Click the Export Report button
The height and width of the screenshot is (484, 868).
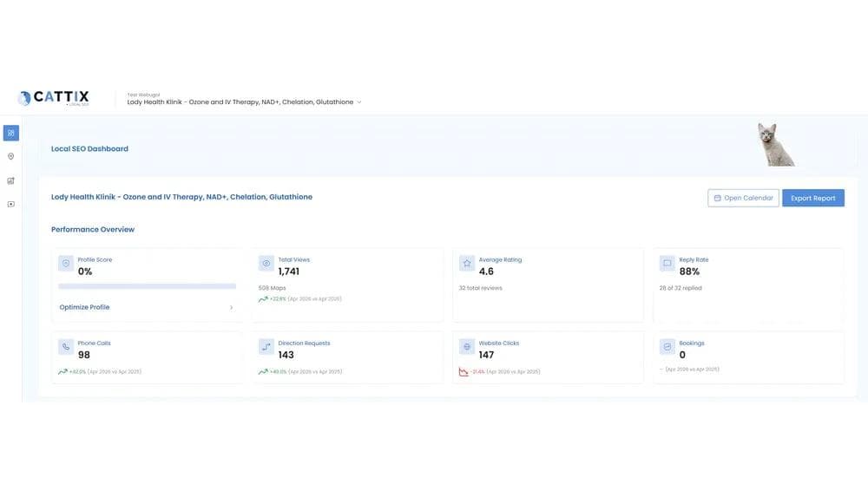click(x=813, y=198)
